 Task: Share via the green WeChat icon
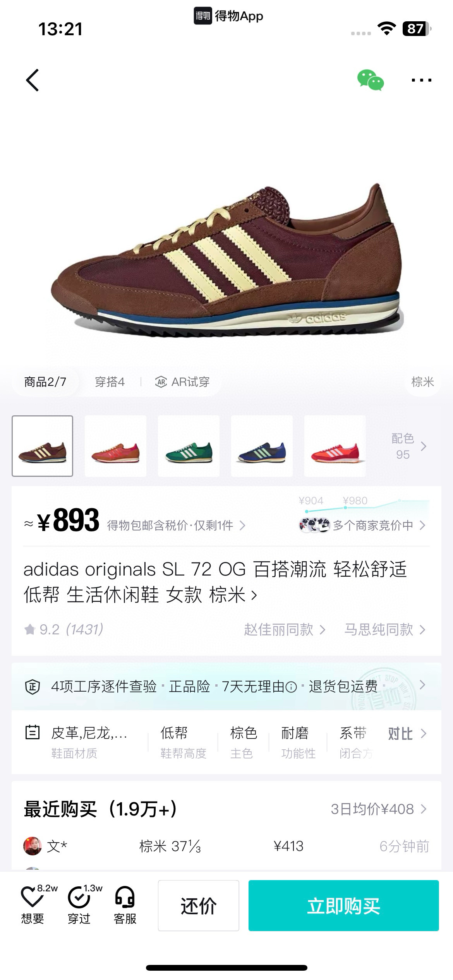371,80
